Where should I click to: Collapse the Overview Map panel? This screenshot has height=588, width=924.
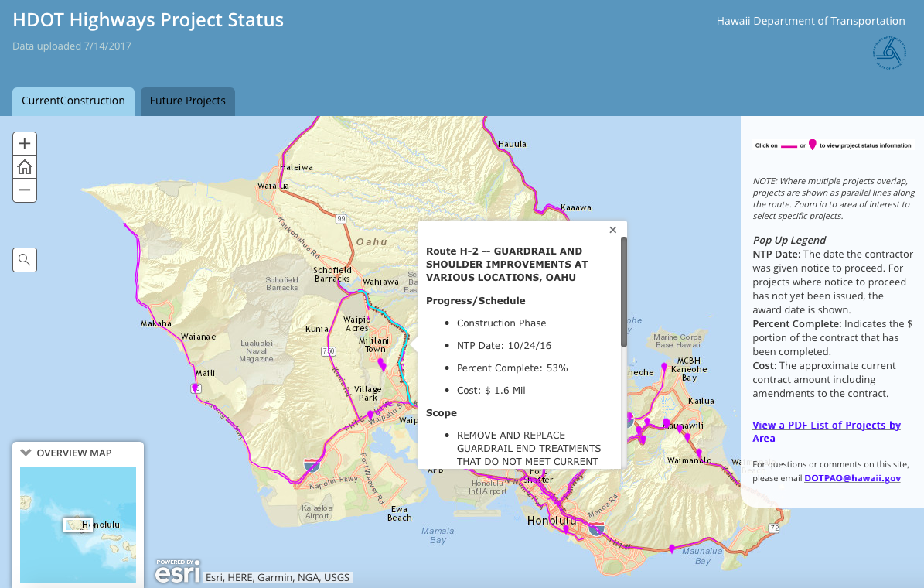pos(26,453)
